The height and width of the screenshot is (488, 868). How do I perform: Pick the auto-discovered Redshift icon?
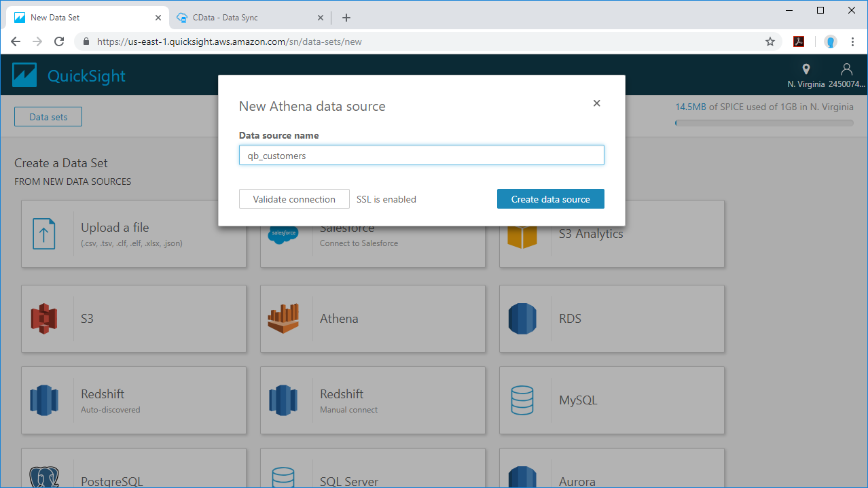43,400
